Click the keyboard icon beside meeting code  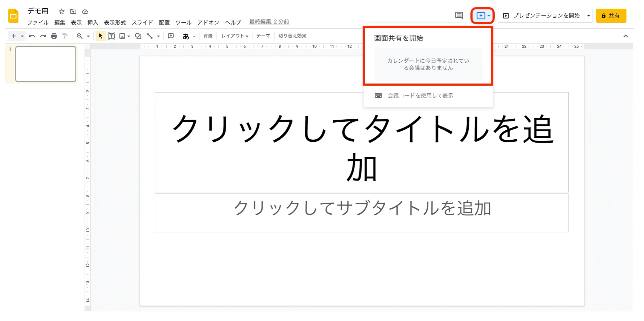click(378, 95)
